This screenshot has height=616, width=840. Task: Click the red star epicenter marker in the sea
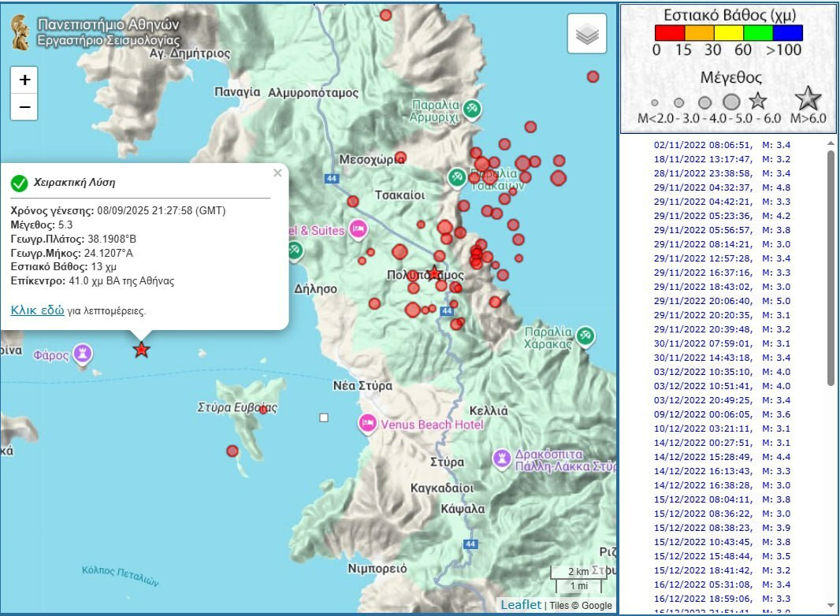pos(141,350)
